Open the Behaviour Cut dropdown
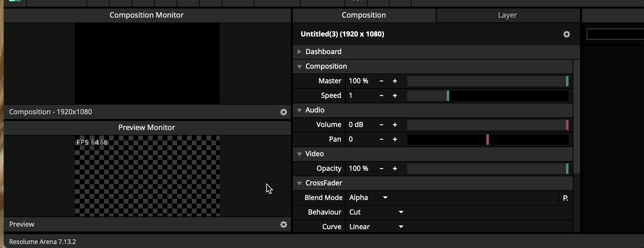 point(376,212)
